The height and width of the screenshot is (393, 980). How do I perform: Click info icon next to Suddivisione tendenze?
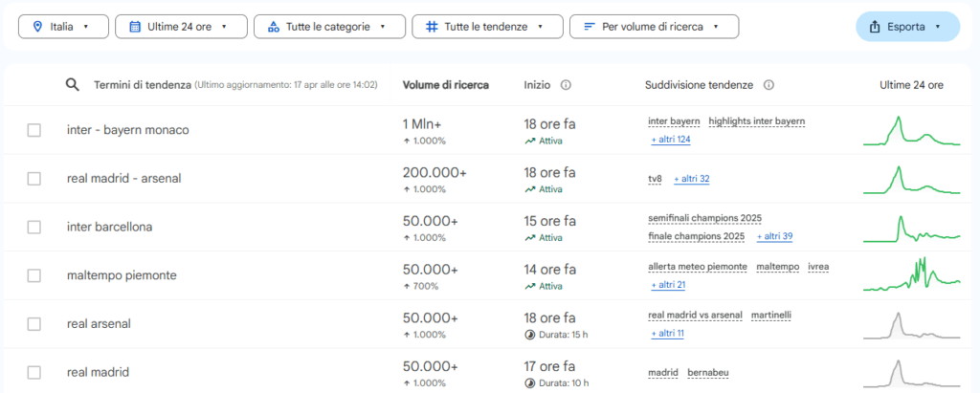pos(768,85)
